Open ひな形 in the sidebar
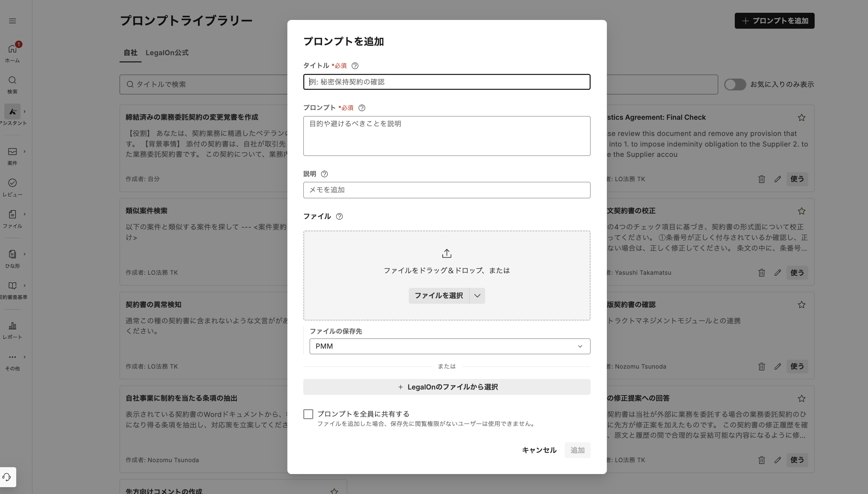Image resolution: width=868 pixels, height=494 pixels. (12, 259)
